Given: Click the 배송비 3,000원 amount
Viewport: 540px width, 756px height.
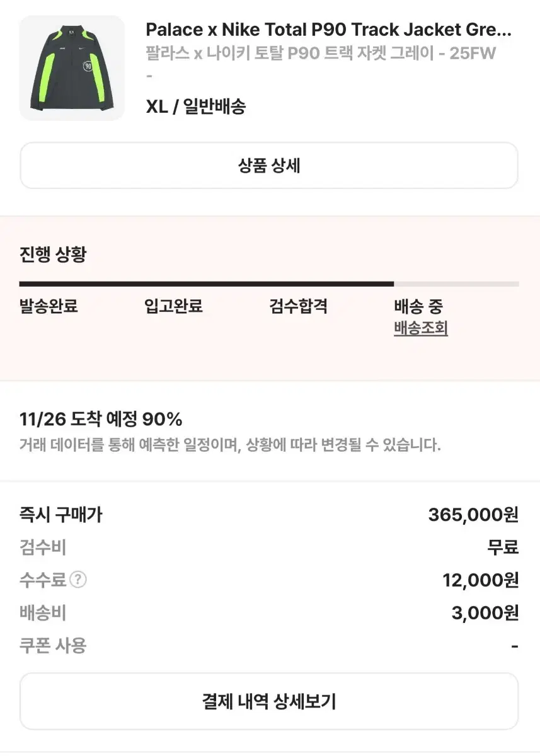Looking at the screenshot, I should point(485,613).
